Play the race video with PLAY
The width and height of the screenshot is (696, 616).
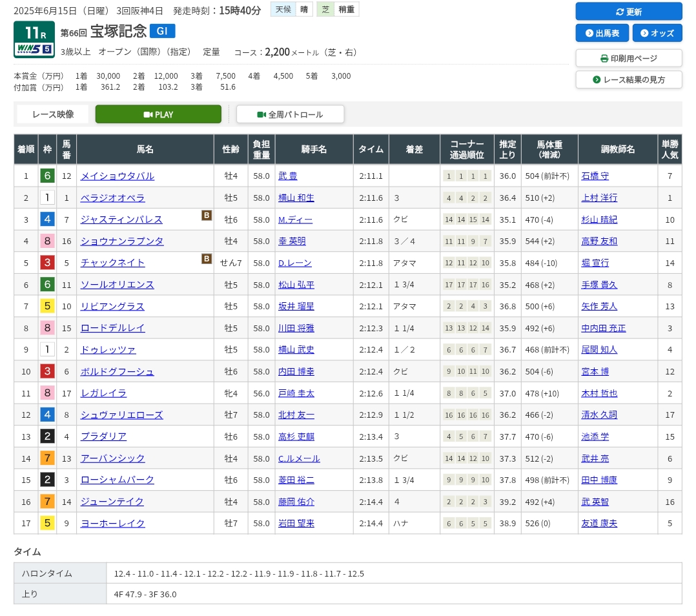(x=158, y=114)
